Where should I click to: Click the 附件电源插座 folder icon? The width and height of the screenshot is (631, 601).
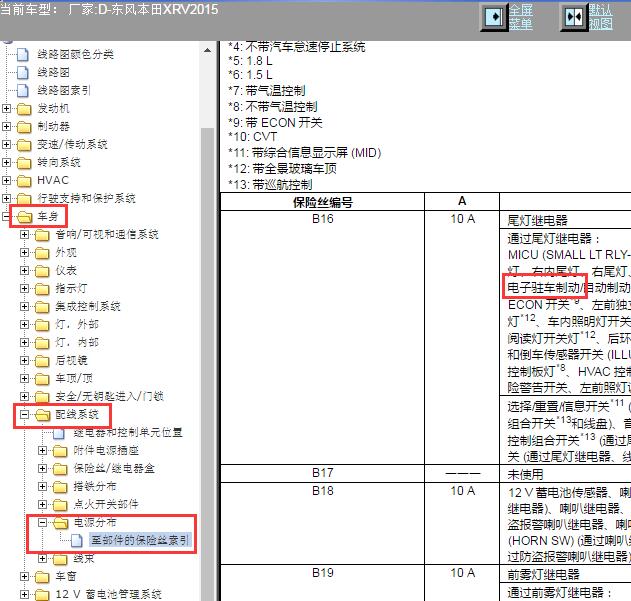60,450
